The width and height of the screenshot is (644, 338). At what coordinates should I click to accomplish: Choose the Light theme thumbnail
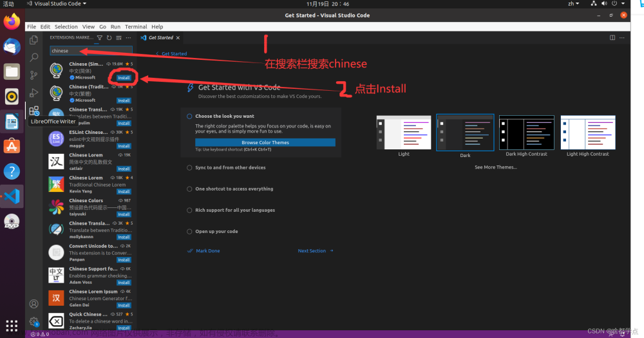pyautogui.click(x=404, y=132)
